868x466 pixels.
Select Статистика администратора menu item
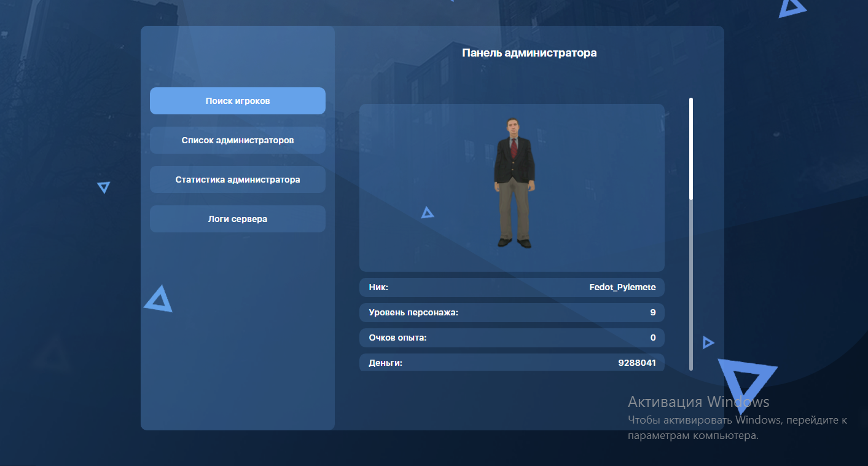pos(237,180)
